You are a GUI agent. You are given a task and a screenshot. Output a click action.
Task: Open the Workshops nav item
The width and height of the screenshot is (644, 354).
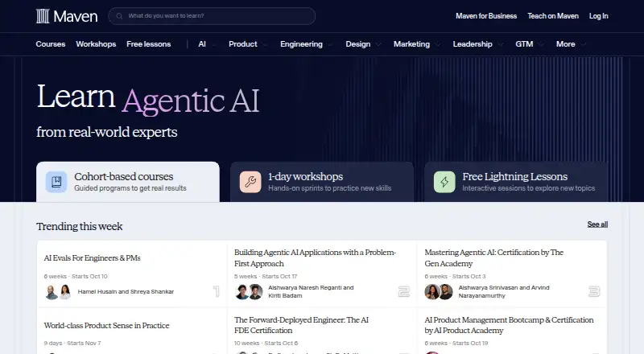tap(96, 44)
